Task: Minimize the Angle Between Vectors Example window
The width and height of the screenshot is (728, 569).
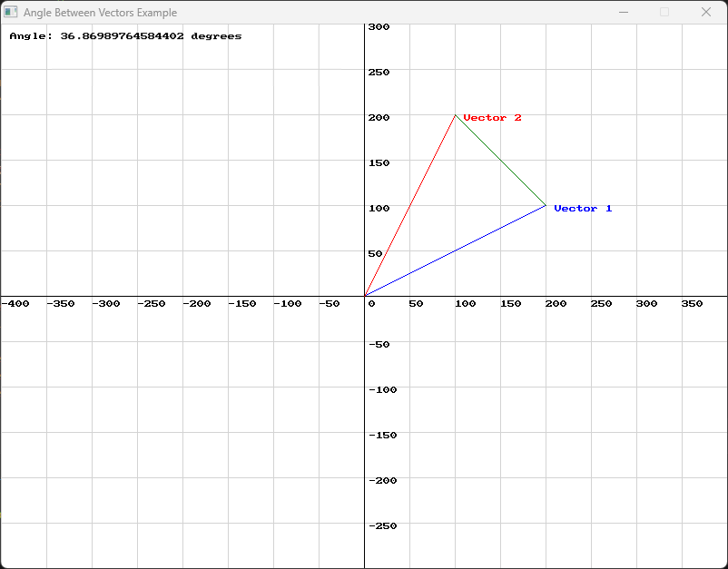Action: [x=623, y=12]
